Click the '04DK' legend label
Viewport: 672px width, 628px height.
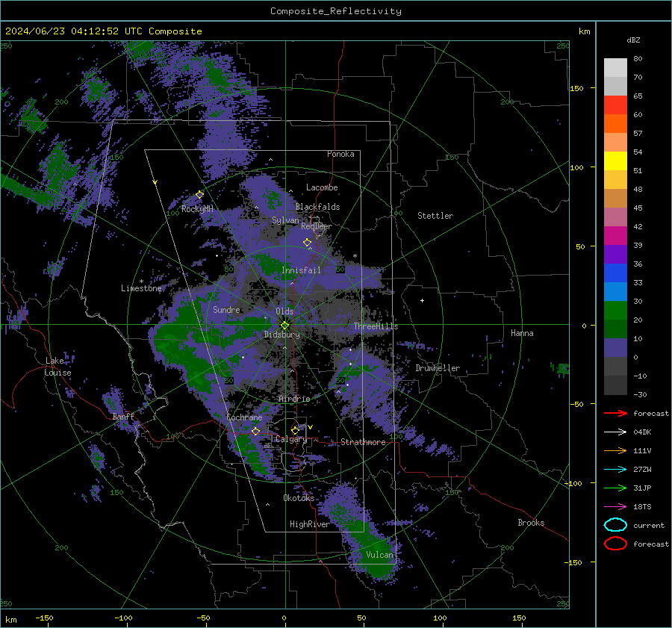(642, 432)
